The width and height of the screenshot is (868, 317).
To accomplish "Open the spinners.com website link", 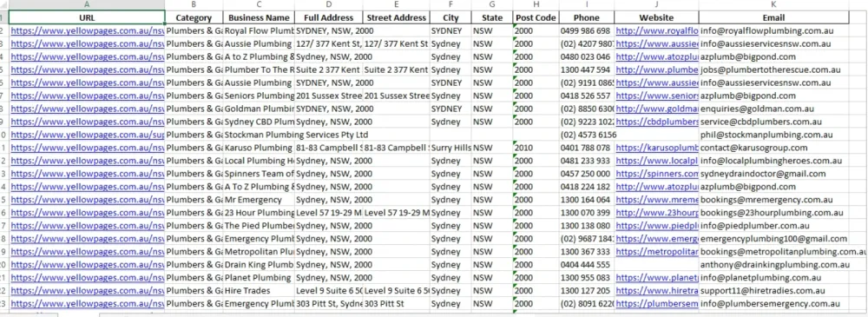I will click(x=657, y=174).
